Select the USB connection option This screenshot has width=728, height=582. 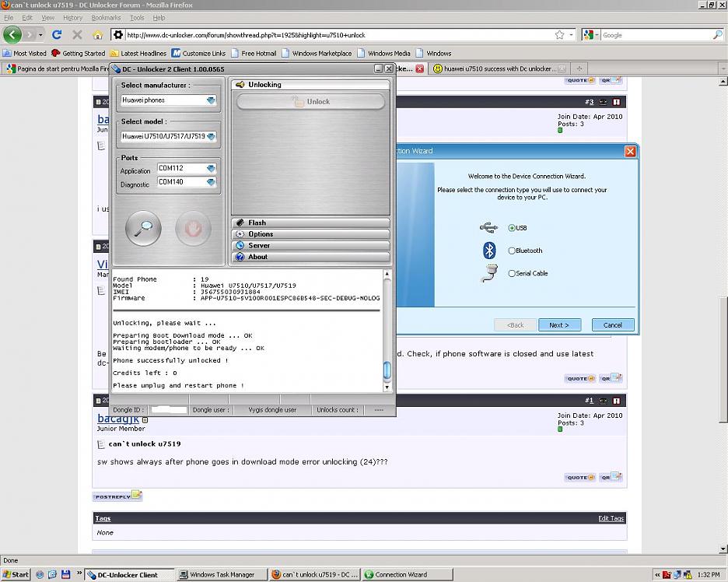(512, 228)
